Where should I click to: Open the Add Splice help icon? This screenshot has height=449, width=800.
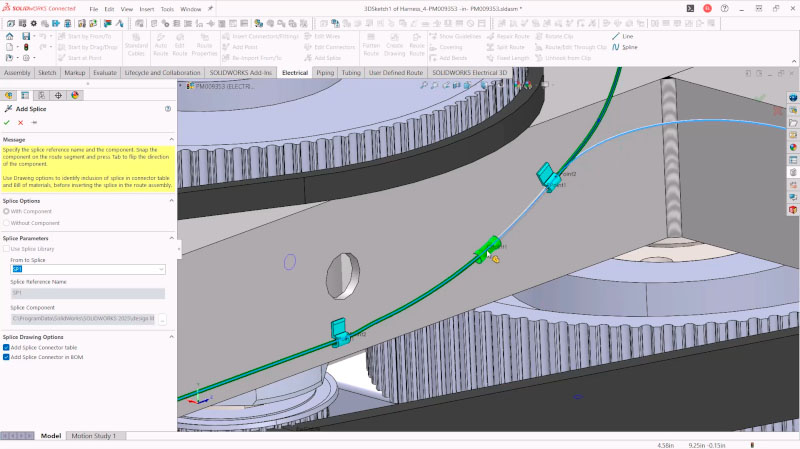coord(167,108)
